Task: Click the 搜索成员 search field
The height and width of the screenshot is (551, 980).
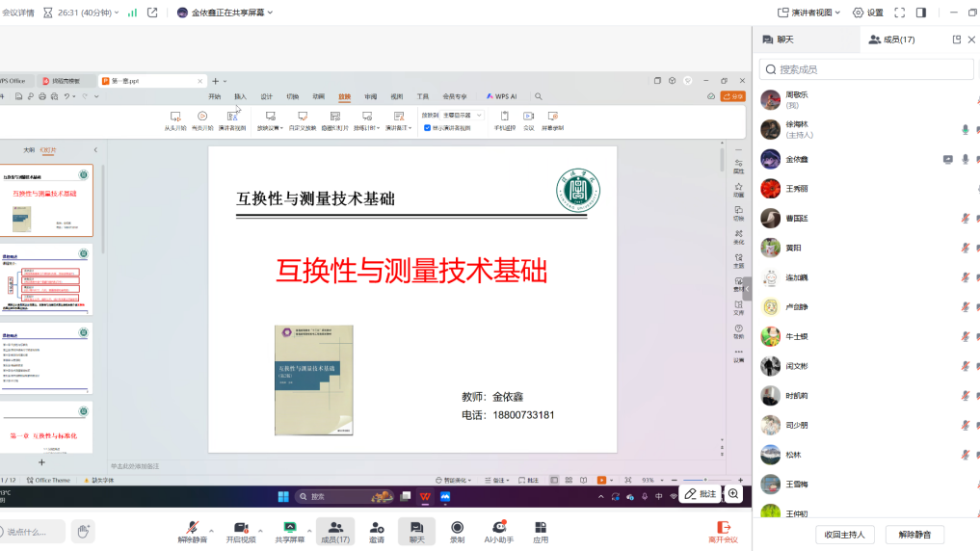Action: click(x=866, y=69)
